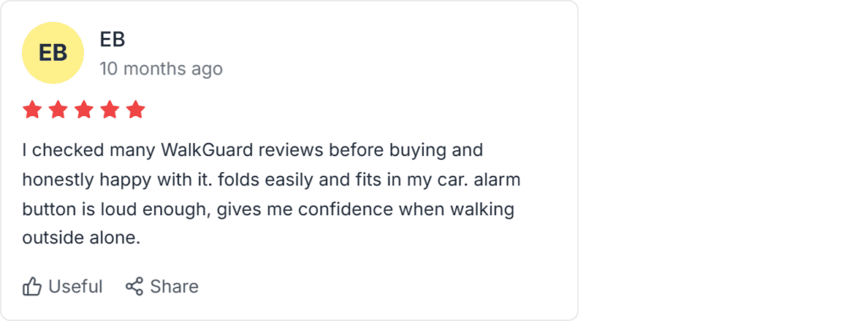The height and width of the screenshot is (321, 868).
Task: Select the fourth red rating star
Action: coord(109,109)
